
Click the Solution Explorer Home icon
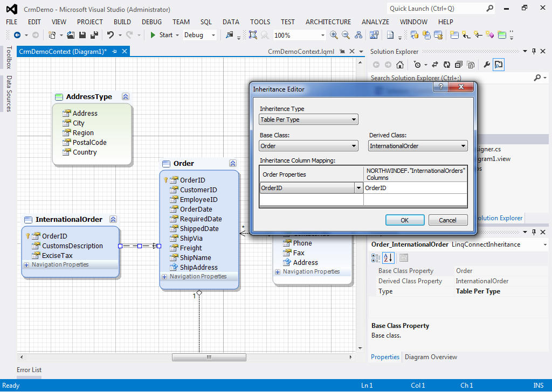[x=400, y=65]
